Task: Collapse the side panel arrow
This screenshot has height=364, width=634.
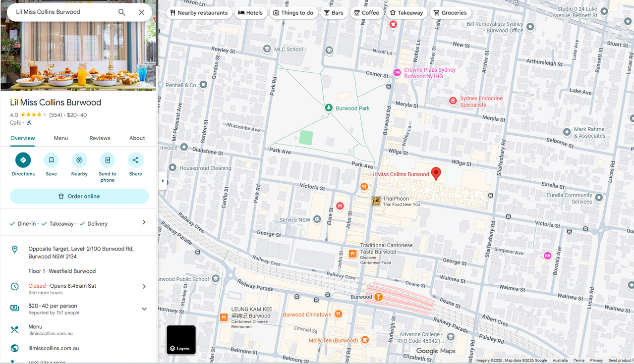Action: coord(163,181)
